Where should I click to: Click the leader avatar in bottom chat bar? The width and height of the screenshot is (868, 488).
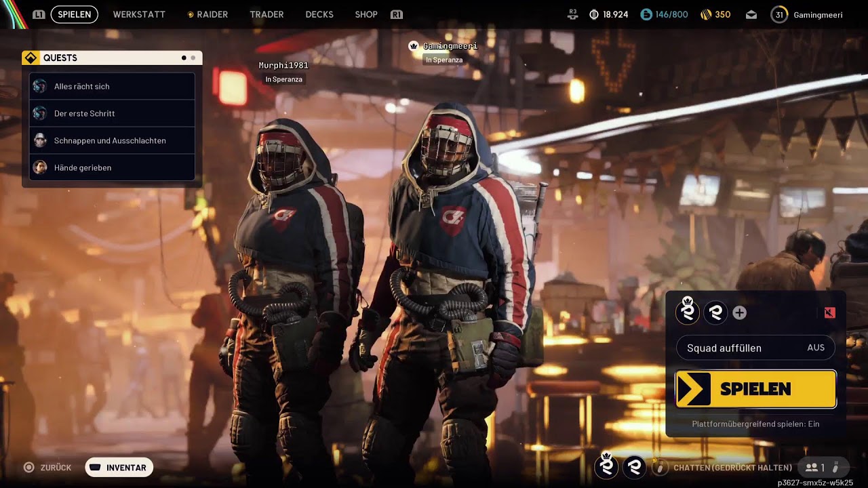pos(607,466)
